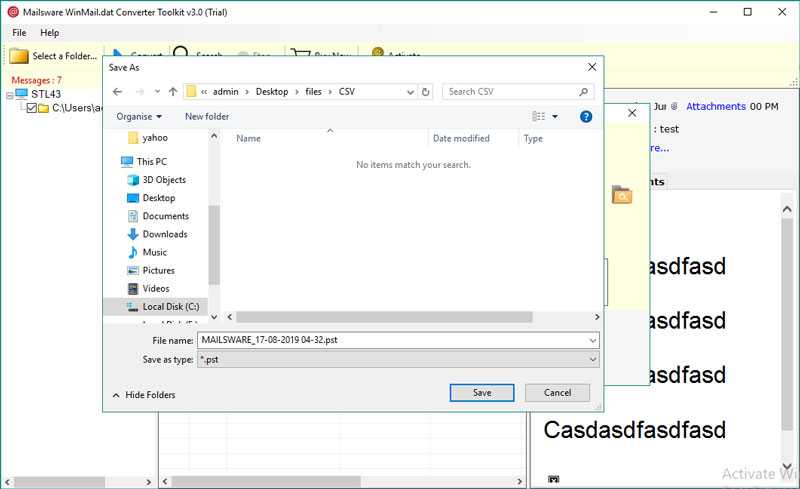Open the Help menu
The height and width of the screenshot is (489, 800).
click(x=49, y=33)
